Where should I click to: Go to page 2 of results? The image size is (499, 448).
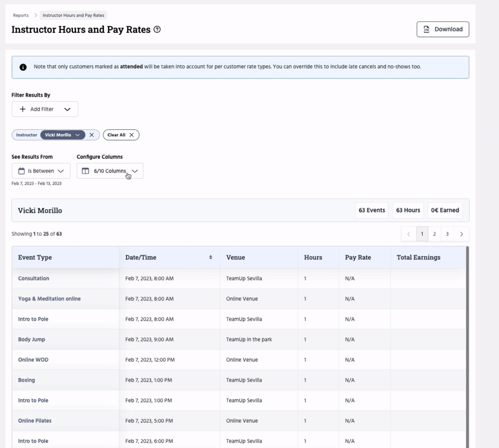[434, 234]
